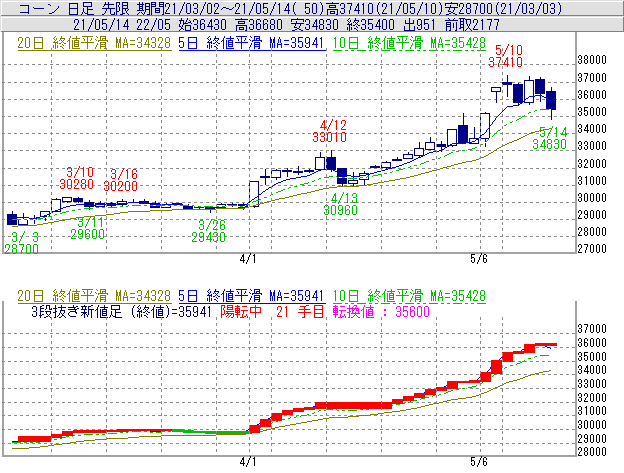This screenshot has width=624, height=473.
Task: Click the 32000 label on the lower chart axis
Action: coord(592,398)
